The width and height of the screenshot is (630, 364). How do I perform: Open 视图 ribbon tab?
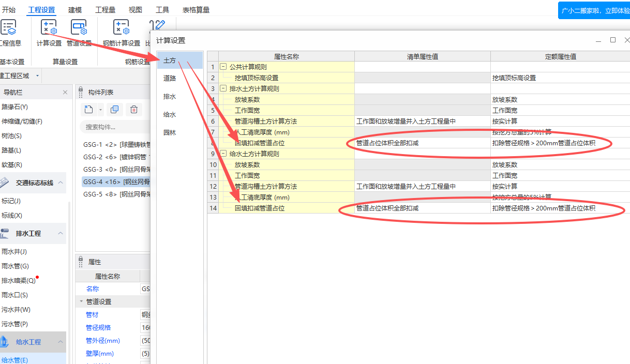(135, 10)
